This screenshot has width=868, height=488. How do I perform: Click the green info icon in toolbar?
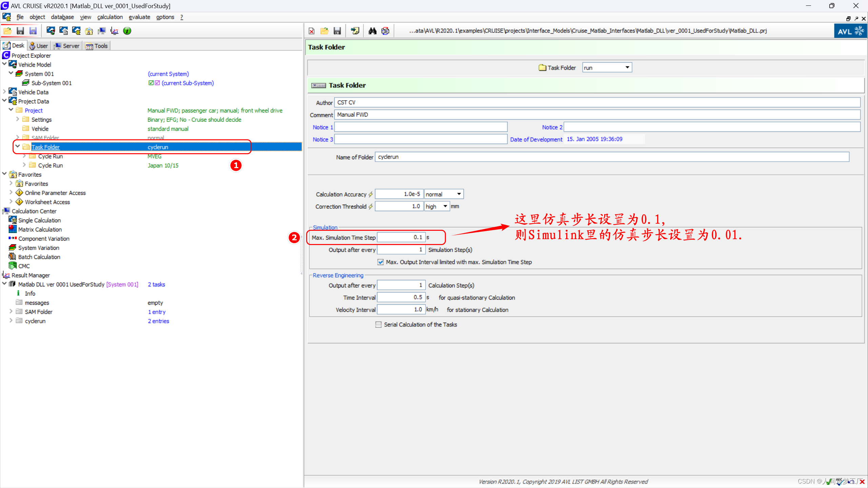[x=127, y=31]
